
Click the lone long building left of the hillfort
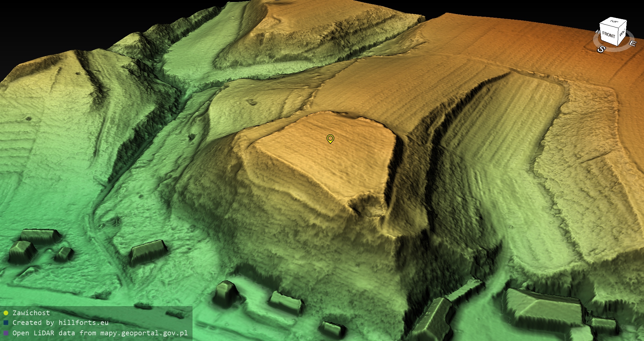(149, 251)
